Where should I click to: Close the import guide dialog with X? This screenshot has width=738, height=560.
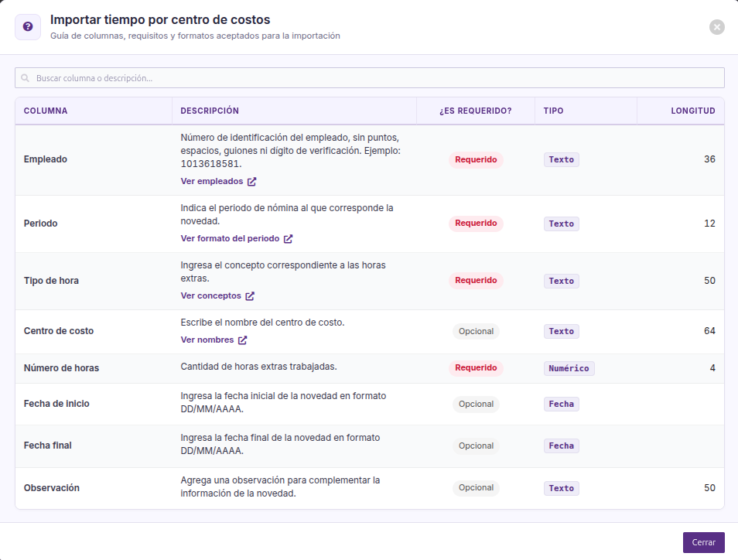[717, 27]
